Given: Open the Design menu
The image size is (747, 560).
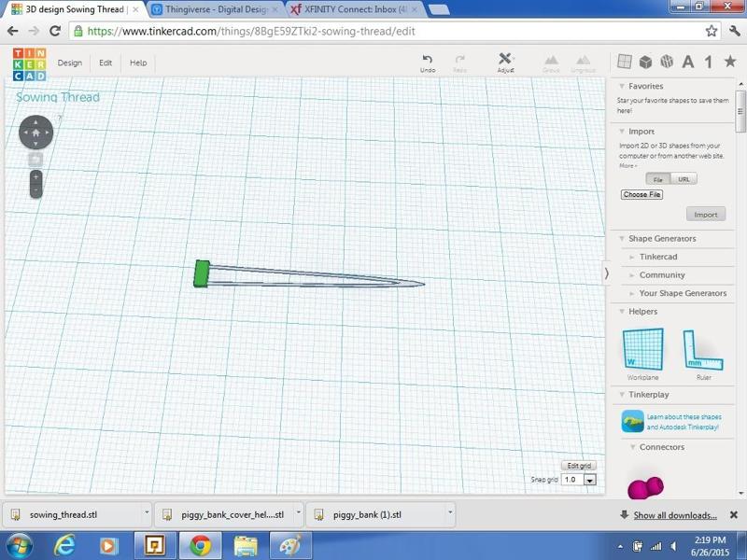Looking at the screenshot, I should coord(69,63).
